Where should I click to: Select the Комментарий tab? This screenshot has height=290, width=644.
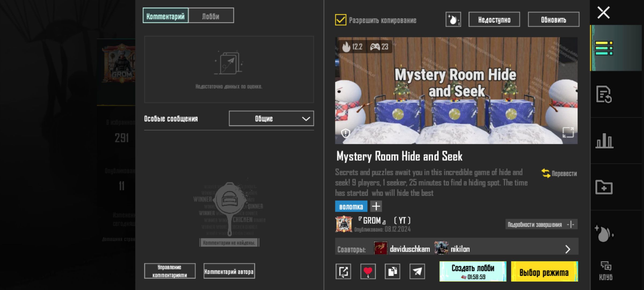[166, 16]
